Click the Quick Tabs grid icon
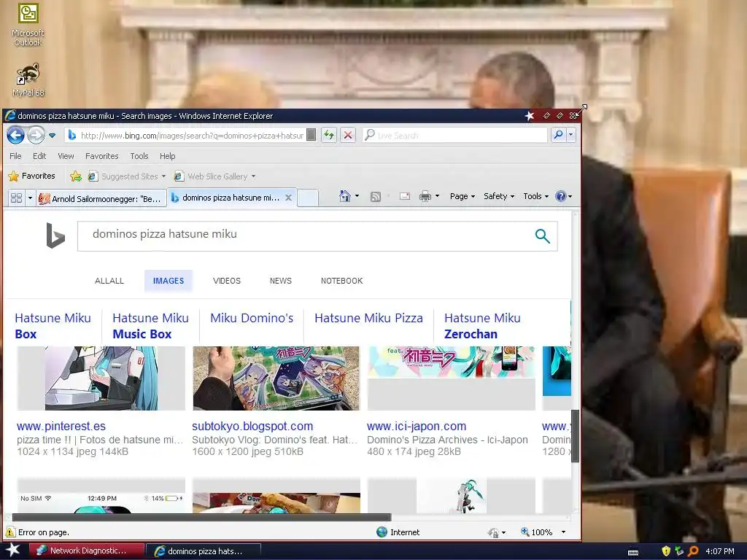Viewport: 747px width, 560px height. [x=16, y=198]
